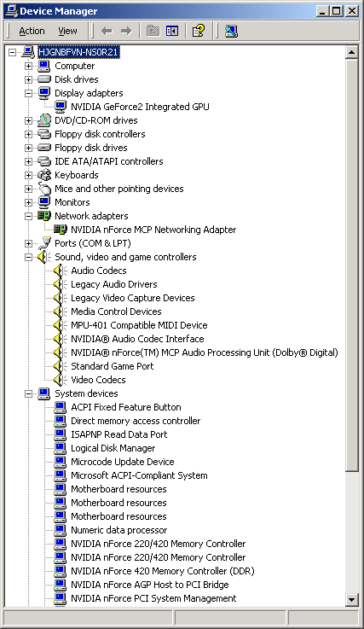364x629 pixels.
Task: Click the IDE ATA/ATAPI controllers icon
Action: pyautogui.click(x=44, y=161)
